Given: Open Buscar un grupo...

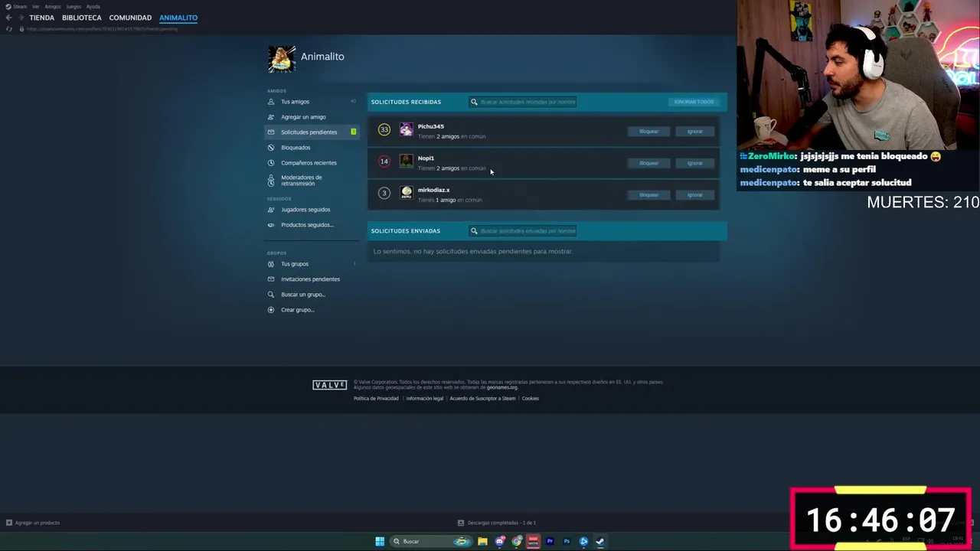Looking at the screenshot, I should pos(303,295).
